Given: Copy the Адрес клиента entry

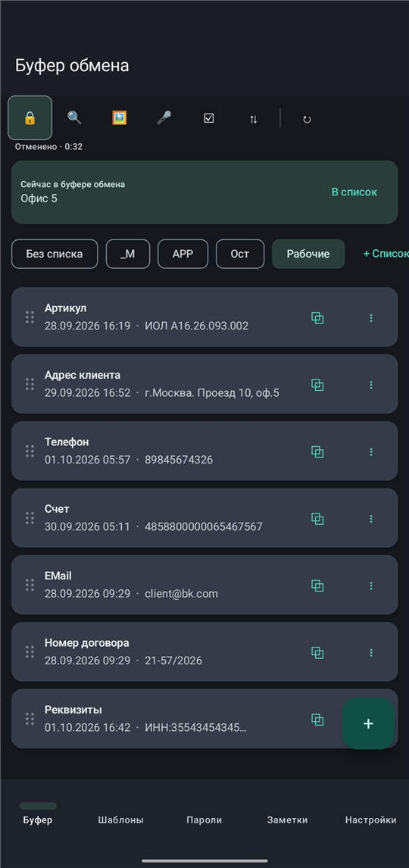Looking at the screenshot, I should click(x=317, y=385).
